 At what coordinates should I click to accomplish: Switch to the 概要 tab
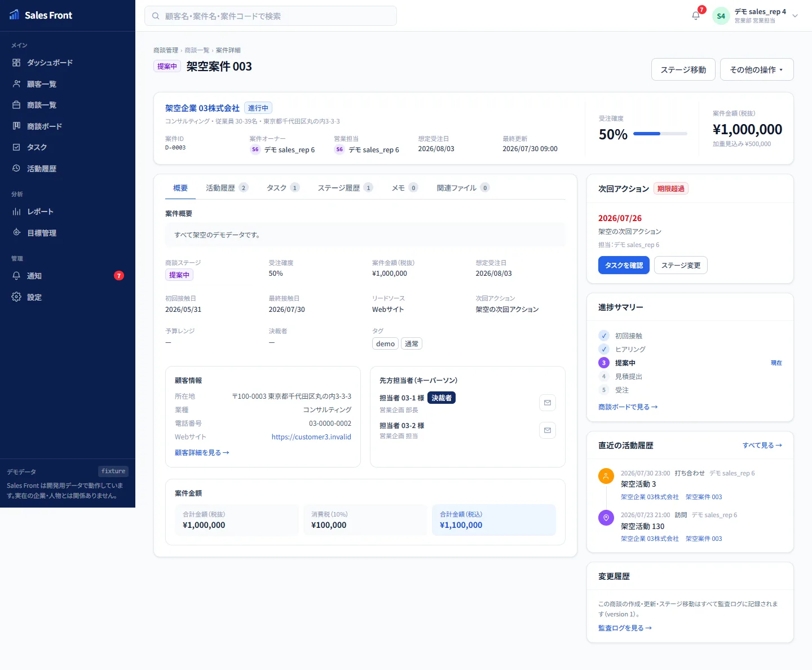(x=180, y=188)
